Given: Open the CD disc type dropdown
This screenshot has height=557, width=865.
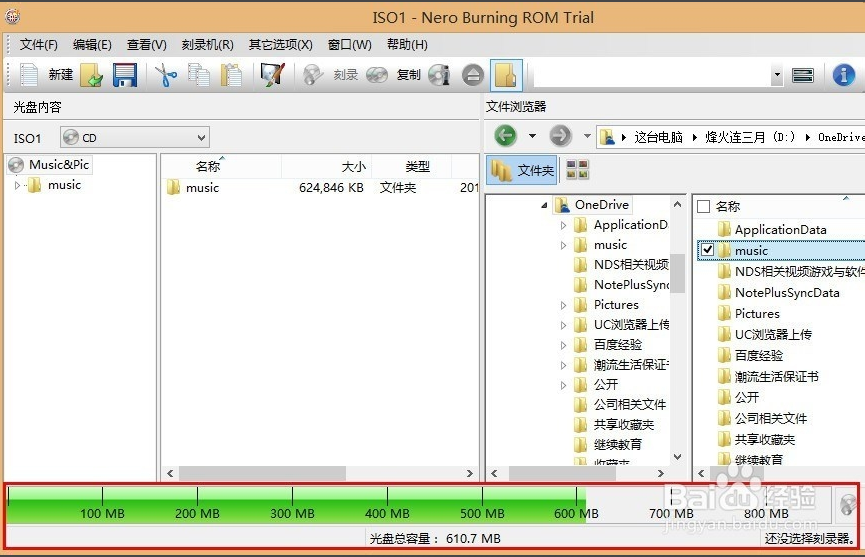Looking at the screenshot, I should click(135, 137).
